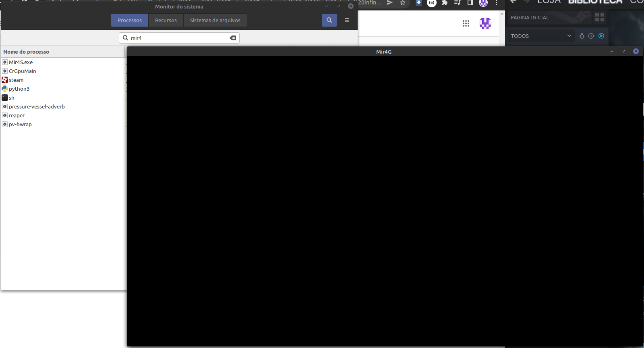Sort by the Nome do processo column
The width and height of the screenshot is (644, 348).
pos(62,52)
